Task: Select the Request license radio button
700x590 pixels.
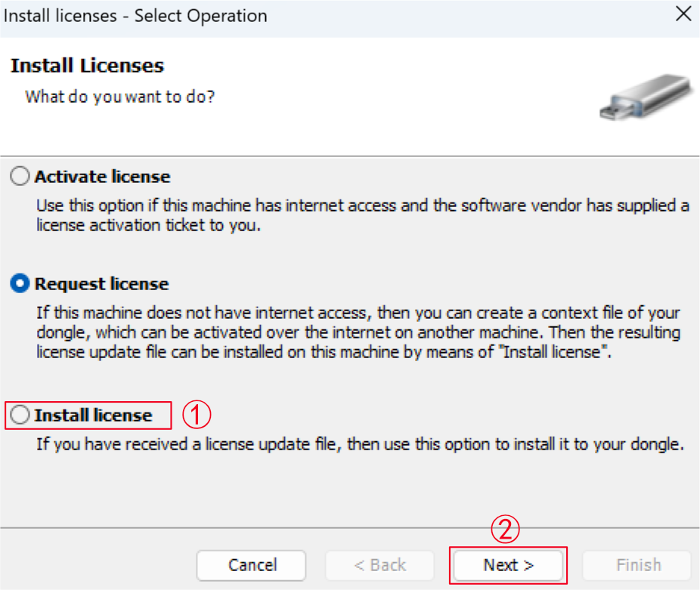Action: pos(20,283)
